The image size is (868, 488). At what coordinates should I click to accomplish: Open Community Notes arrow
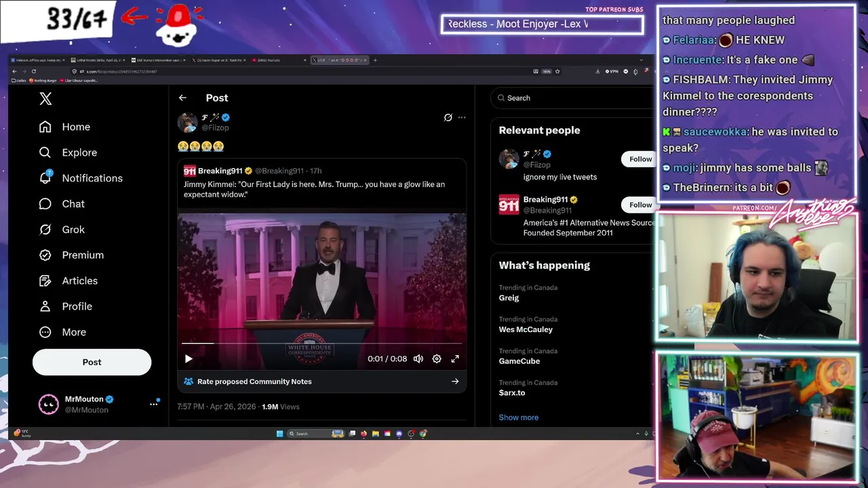[455, 382]
